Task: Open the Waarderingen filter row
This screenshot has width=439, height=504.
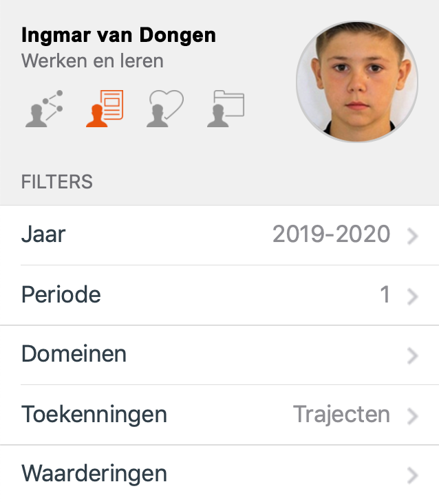Action: 219,474
